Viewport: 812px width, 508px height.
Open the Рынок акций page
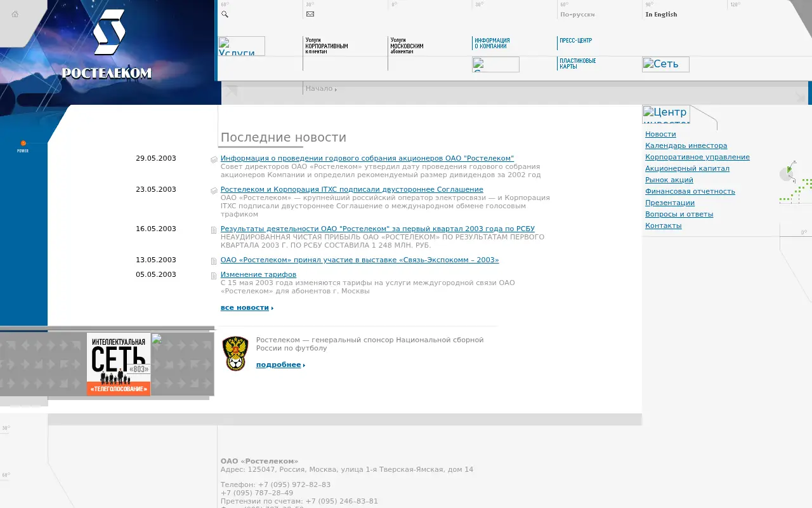(x=669, y=180)
